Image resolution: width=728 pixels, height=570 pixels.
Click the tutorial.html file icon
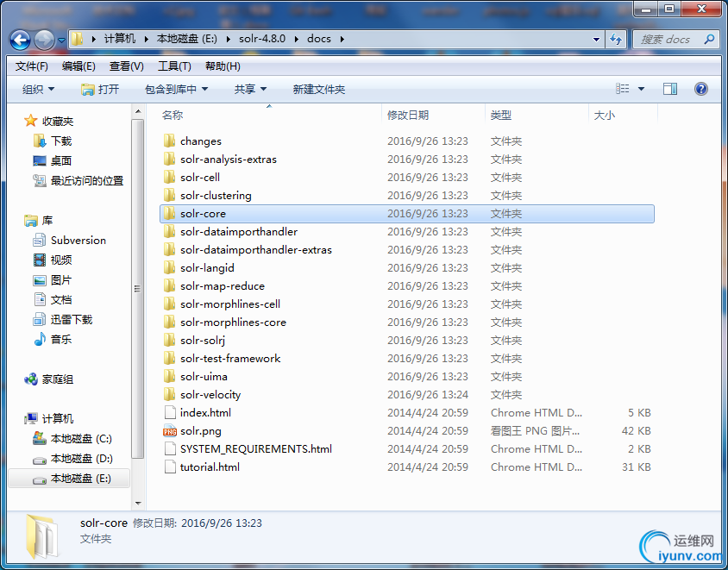171,467
